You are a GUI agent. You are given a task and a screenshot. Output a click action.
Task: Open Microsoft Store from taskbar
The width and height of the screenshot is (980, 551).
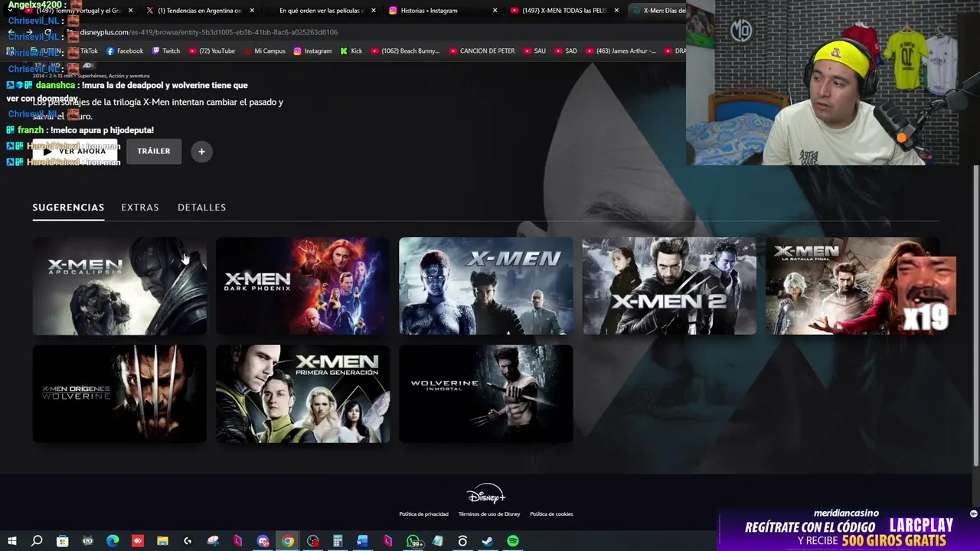coord(62,541)
